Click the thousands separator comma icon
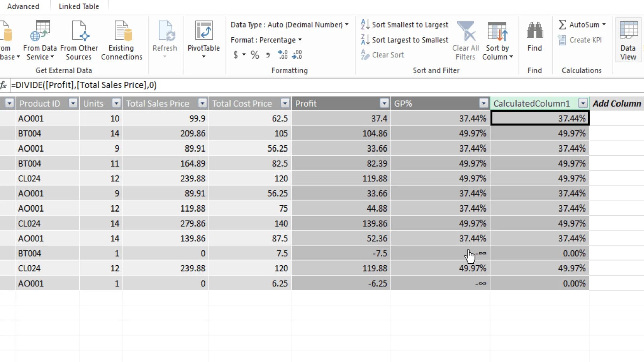 pyautogui.click(x=268, y=55)
